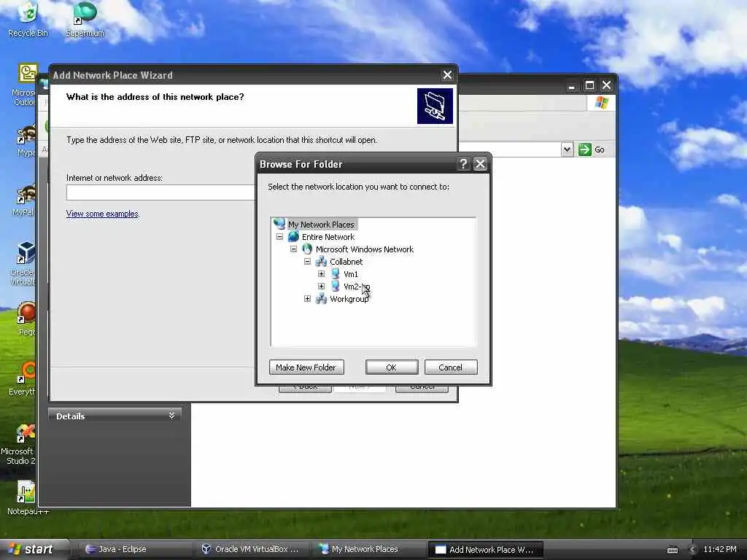
Task: Click the 11:42 PM system clock
Action: (720, 549)
